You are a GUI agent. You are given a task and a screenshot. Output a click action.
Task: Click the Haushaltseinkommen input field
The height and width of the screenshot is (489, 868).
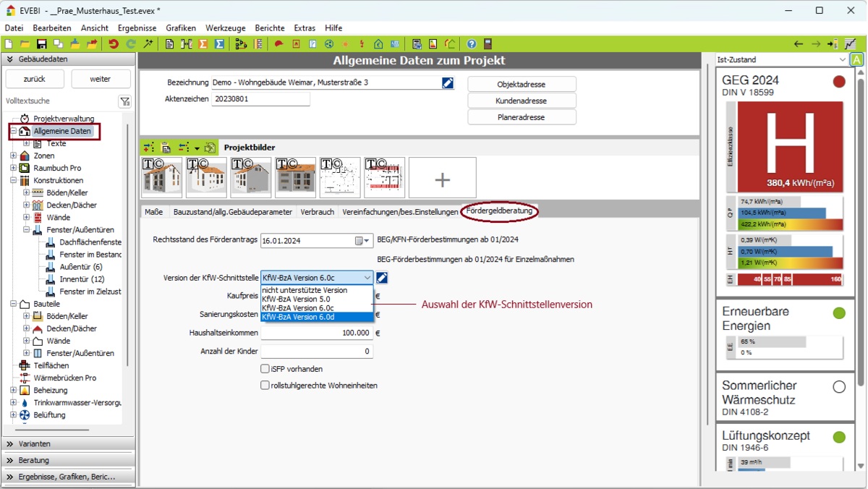tap(317, 333)
